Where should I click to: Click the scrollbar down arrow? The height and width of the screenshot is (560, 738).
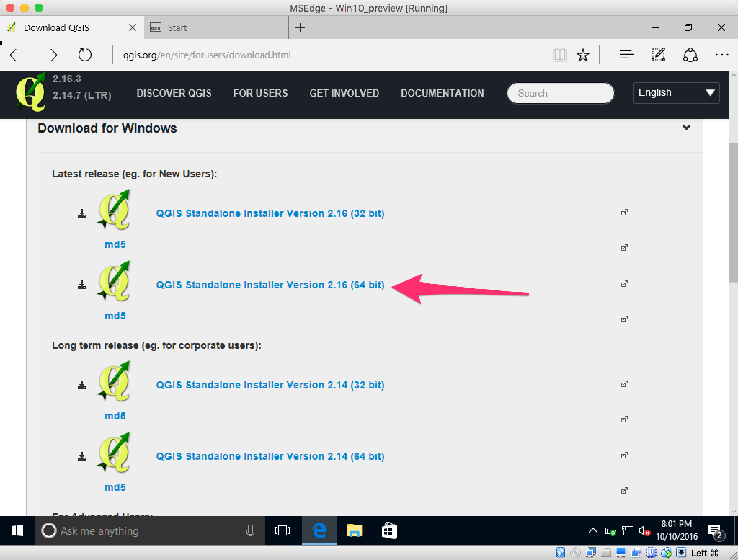[x=733, y=511]
